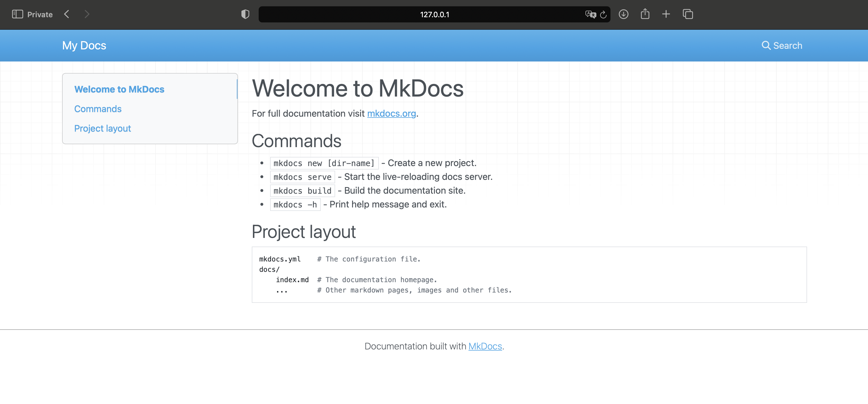This screenshot has width=868, height=404.
Task: Click 'index.md' in the code block
Action: click(x=292, y=280)
